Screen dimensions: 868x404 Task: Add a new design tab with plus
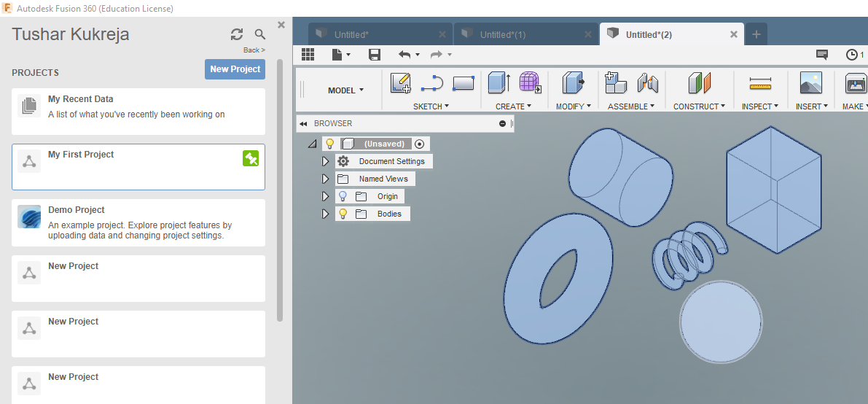756,34
